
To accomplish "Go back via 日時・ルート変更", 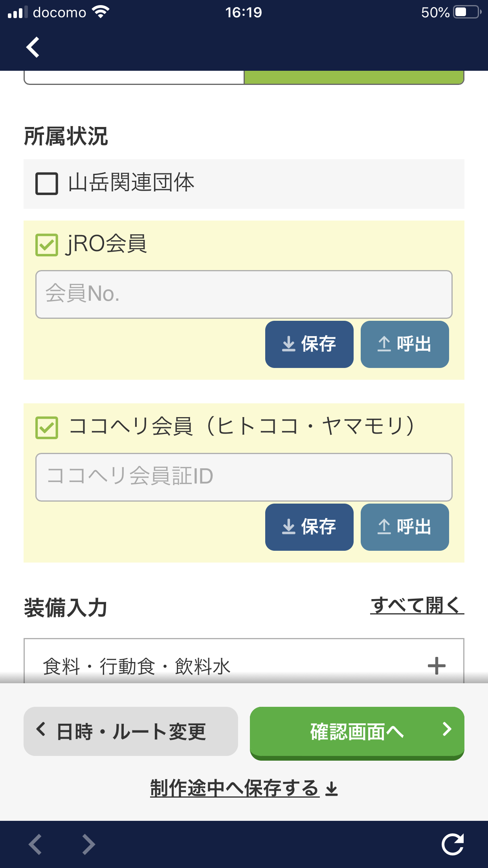I will tap(130, 731).
